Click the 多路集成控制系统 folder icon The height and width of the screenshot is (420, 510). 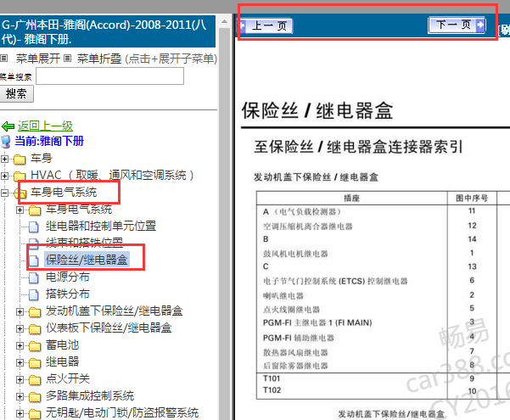click(x=35, y=397)
